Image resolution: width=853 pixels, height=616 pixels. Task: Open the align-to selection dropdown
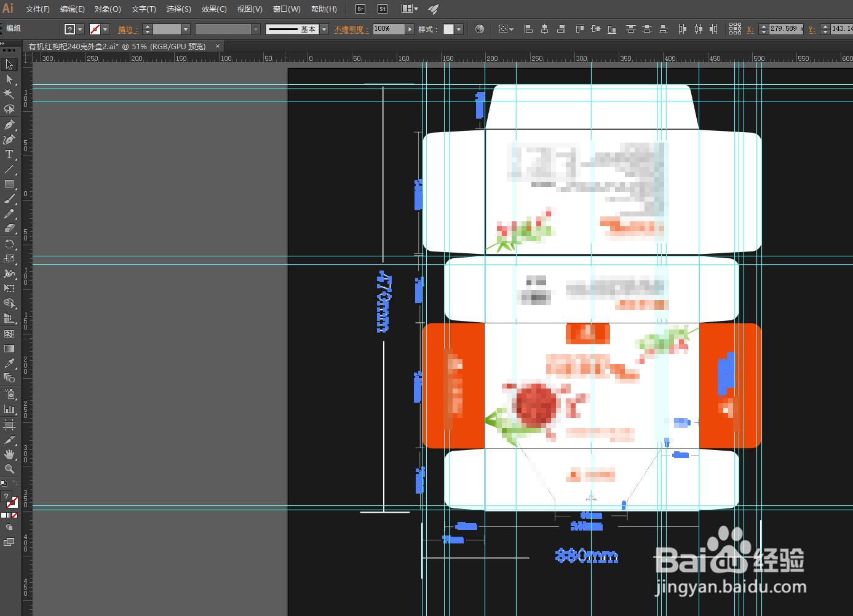pyautogui.click(x=506, y=29)
